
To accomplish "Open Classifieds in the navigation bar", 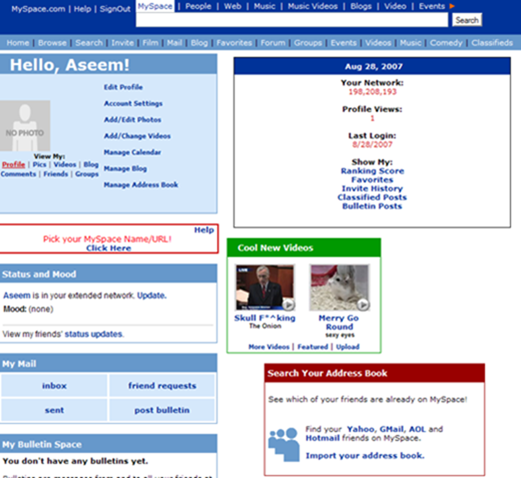I will click(x=492, y=43).
